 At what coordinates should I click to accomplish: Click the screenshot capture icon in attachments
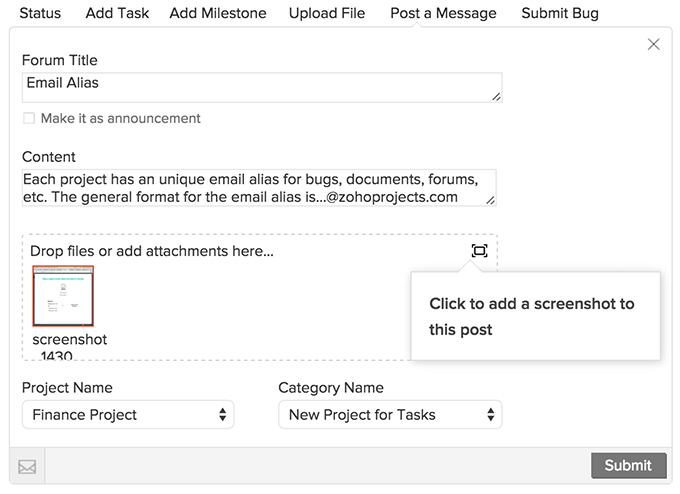[x=479, y=251]
